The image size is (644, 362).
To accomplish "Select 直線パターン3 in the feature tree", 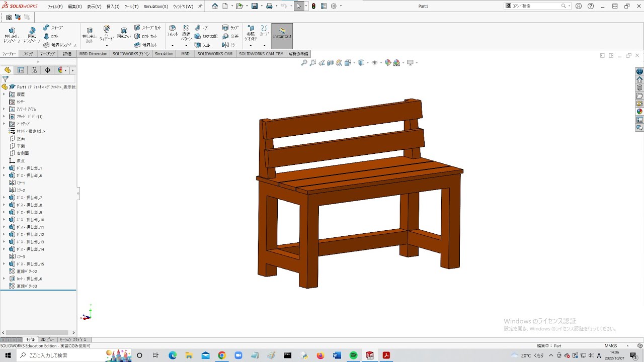I will click(23, 286).
